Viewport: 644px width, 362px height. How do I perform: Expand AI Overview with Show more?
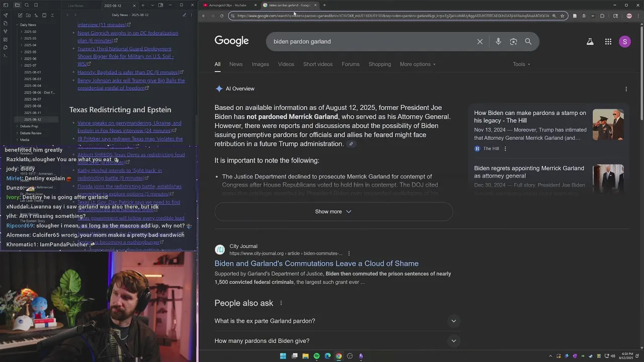(334, 212)
